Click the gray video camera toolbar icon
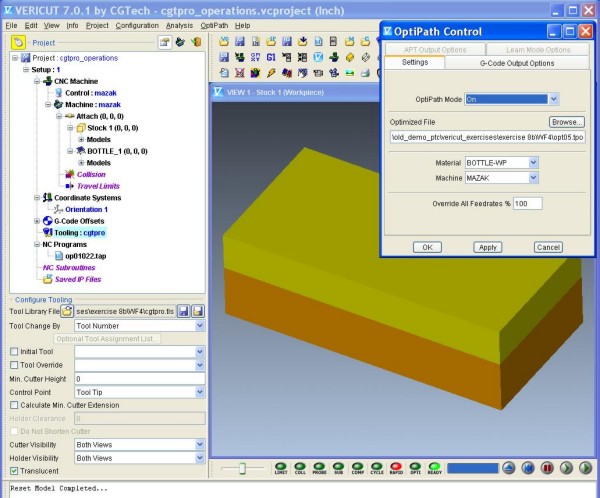600x498 pixels. 318,73
